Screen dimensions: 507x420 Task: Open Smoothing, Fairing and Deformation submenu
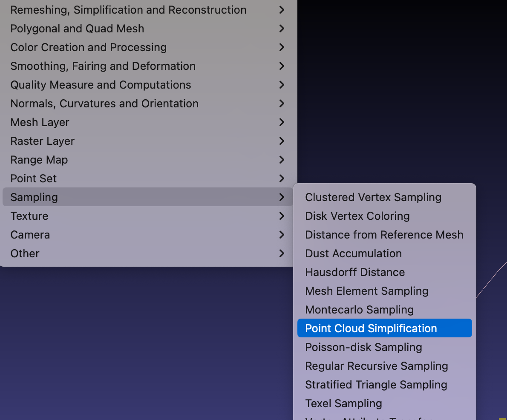[103, 66]
